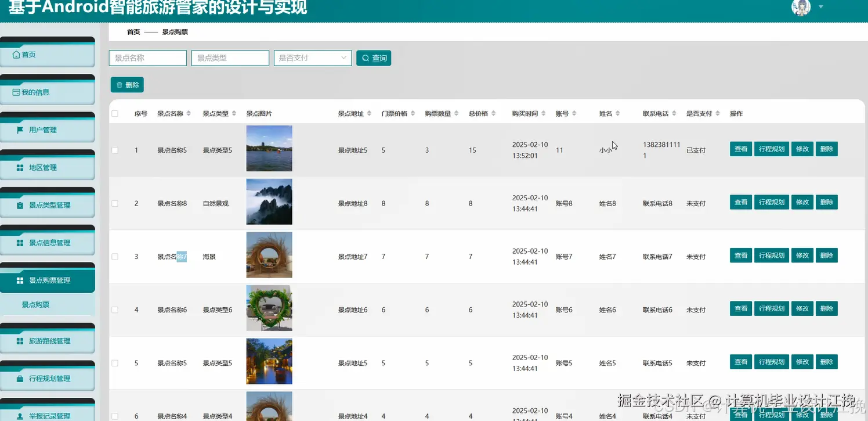Click the sort arrows on 景点地址 column

(369, 114)
